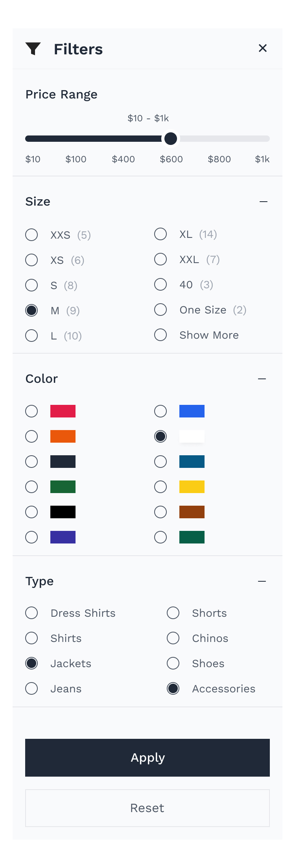
Task: Apply the selected filters
Action: pos(147,758)
